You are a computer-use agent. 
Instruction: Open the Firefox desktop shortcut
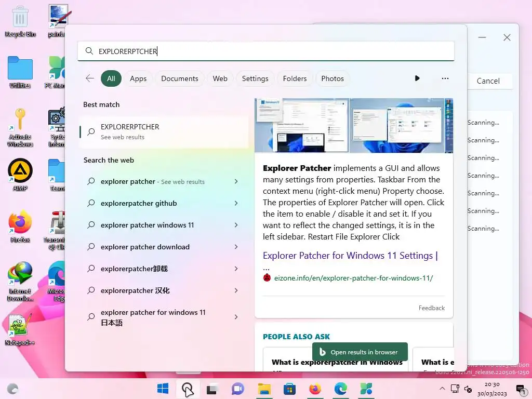tap(20, 227)
